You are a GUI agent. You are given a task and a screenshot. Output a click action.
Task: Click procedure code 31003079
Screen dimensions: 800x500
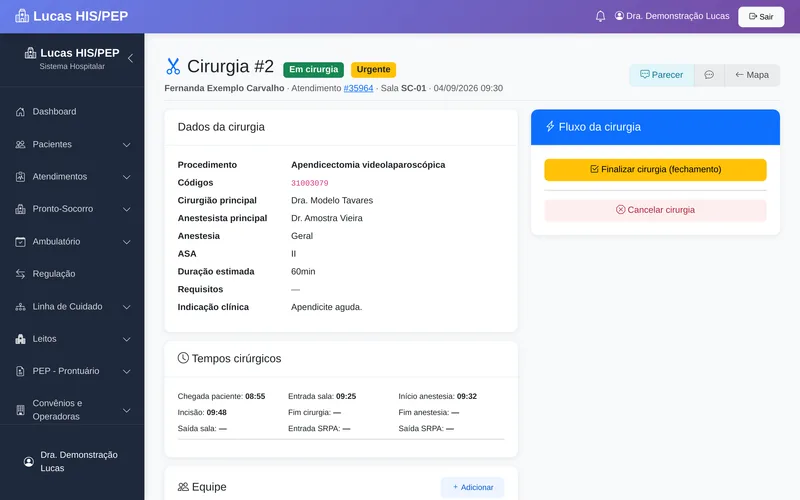[310, 183]
